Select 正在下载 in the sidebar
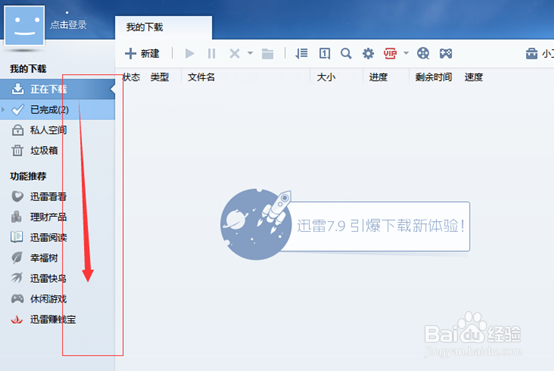 [58, 89]
